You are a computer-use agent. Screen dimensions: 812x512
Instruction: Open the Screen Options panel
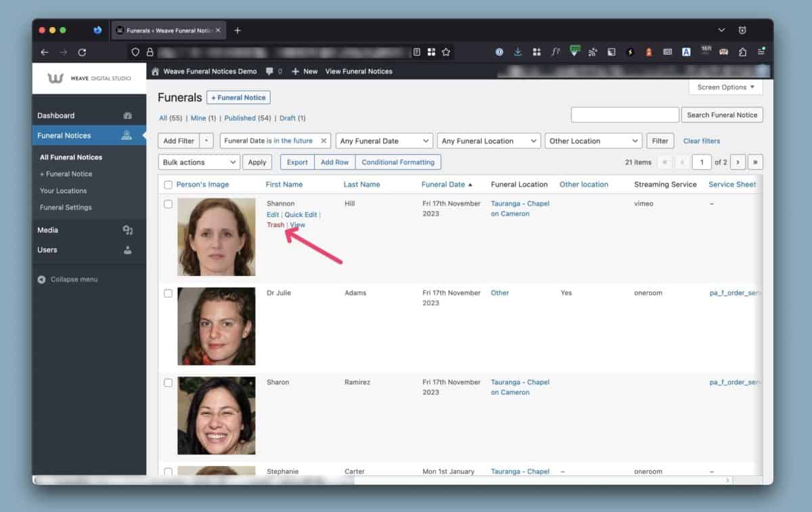point(725,87)
